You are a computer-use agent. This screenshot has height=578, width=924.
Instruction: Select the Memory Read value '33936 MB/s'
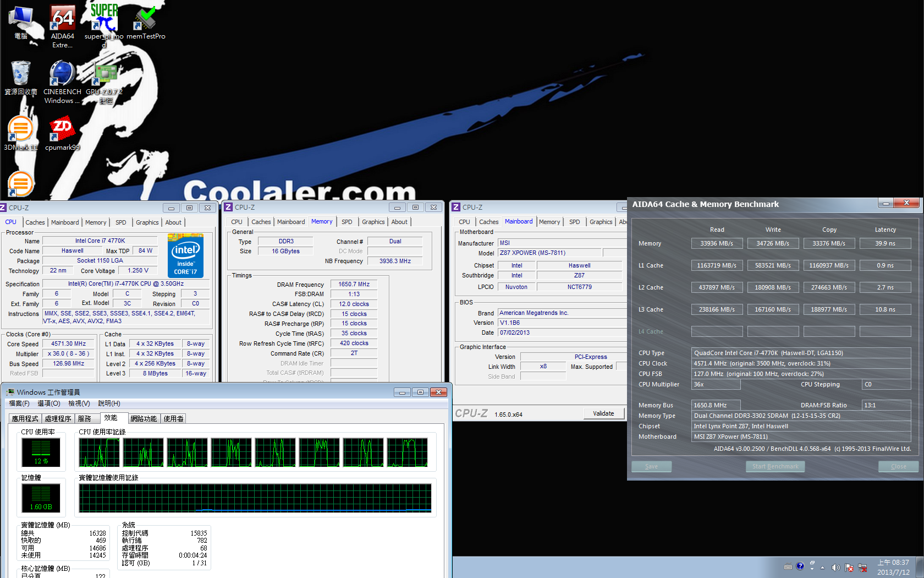pos(717,243)
